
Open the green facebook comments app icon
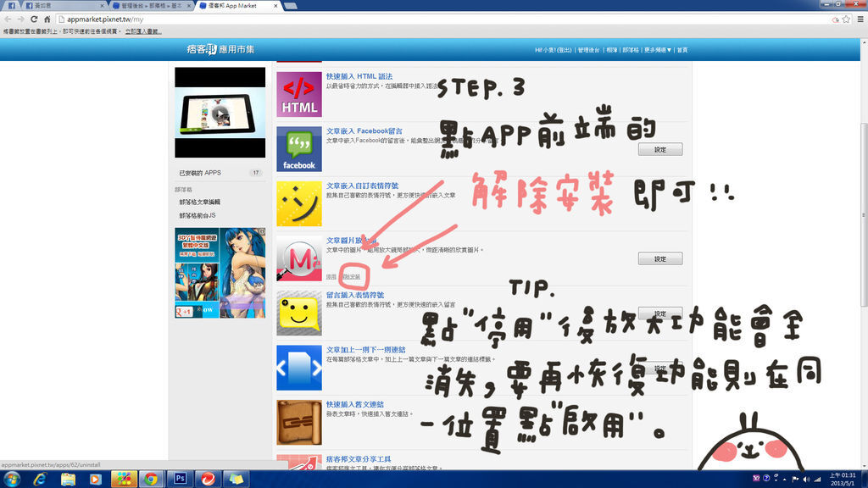299,149
